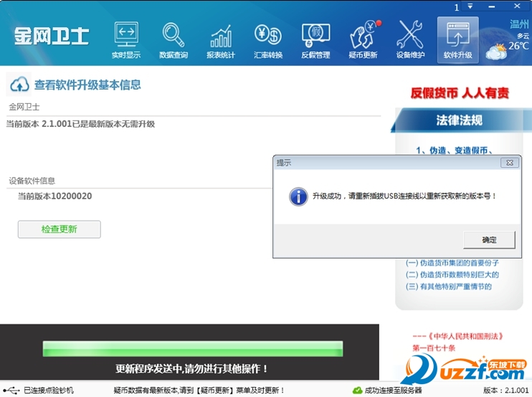Click the 设备软件信息 section label

coord(32,181)
